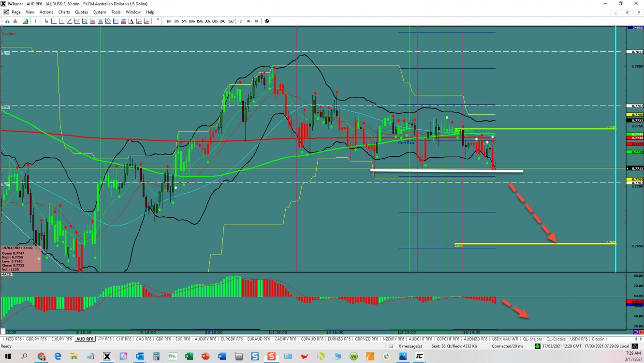This screenshot has height=363, width=644.
Task: Click the INDEX button on price axis
Action: 634,28
